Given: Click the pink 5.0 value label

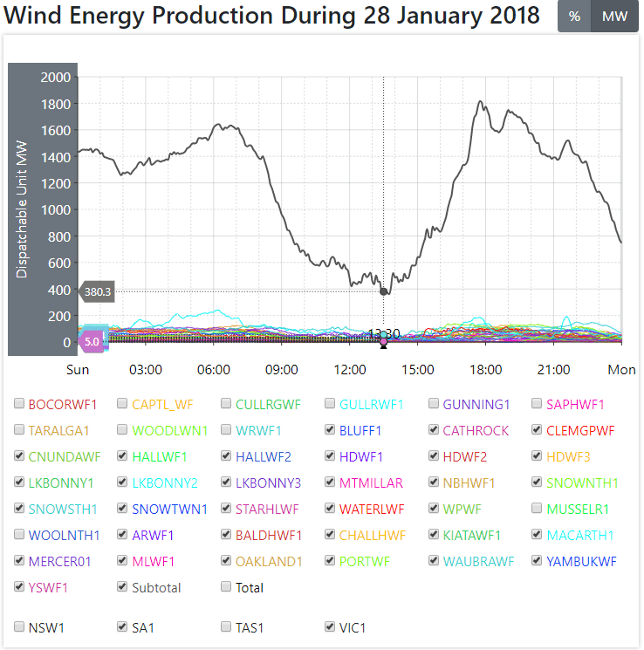Looking at the screenshot, I should (x=91, y=342).
